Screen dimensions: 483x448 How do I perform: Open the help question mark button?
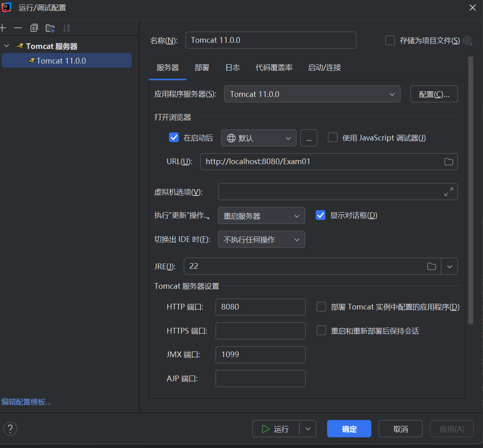click(x=10, y=428)
